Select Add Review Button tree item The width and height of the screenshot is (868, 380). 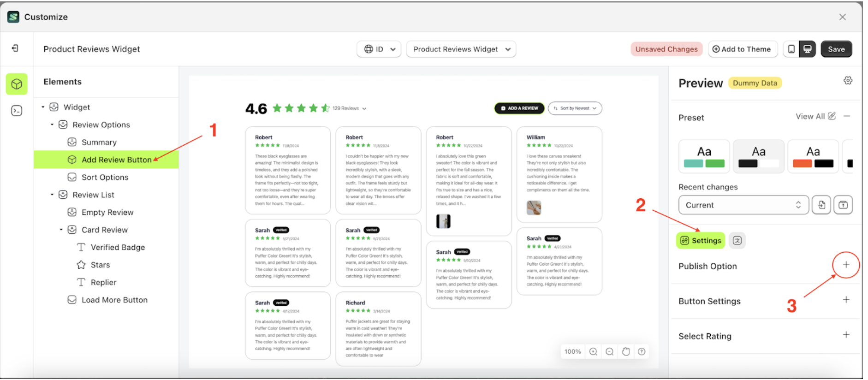[x=106, y=160]
